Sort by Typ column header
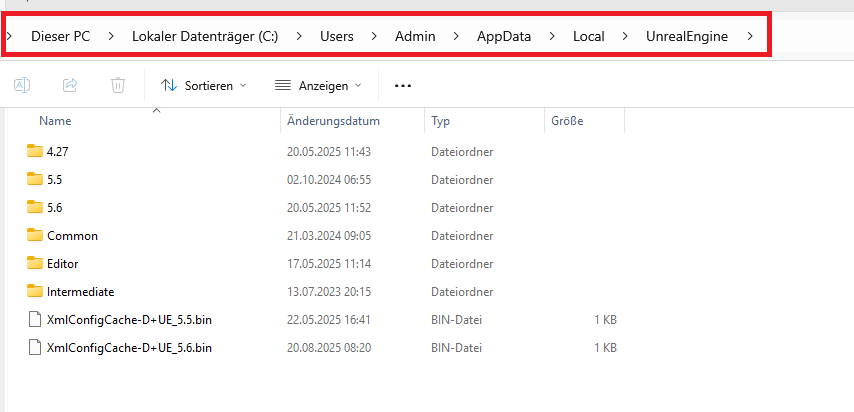 (441, 121)
